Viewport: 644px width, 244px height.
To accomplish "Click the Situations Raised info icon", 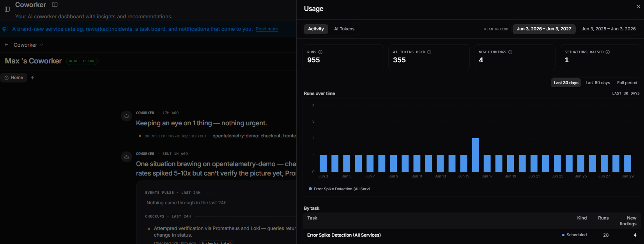I will coord(608,52).
